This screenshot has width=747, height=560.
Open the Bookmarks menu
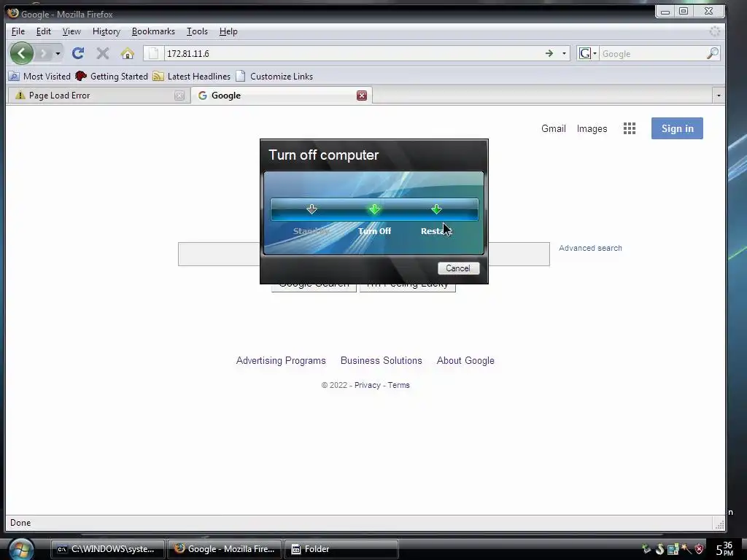153,31
